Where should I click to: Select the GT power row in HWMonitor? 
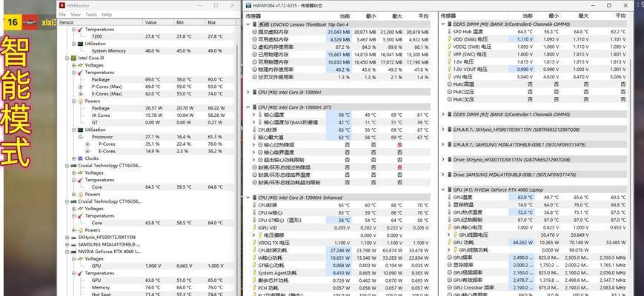point(147,123)
